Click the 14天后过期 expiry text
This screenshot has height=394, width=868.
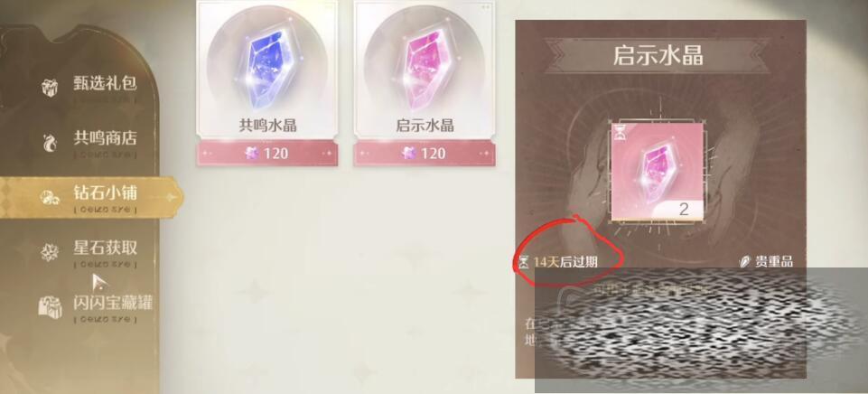[565, 262]
